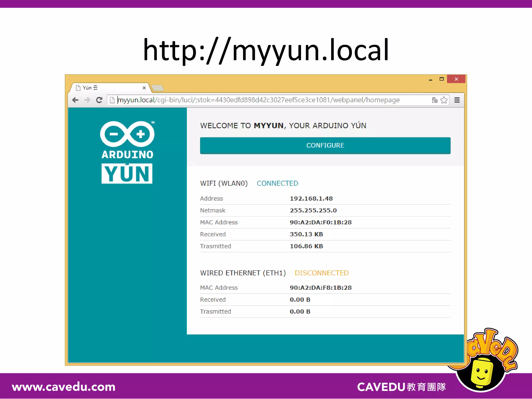Click the CONNECTED status text
This screenshot has height=399, width=532.
277,183
